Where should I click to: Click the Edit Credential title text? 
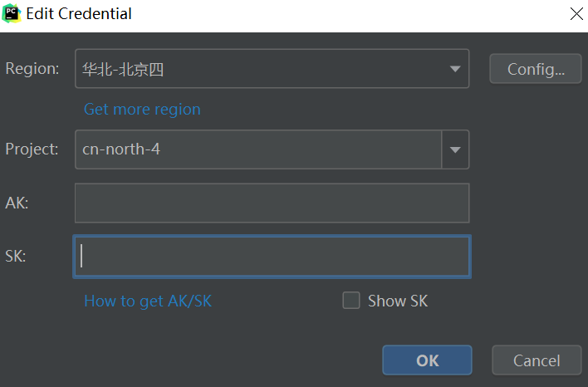click(79, 14)
